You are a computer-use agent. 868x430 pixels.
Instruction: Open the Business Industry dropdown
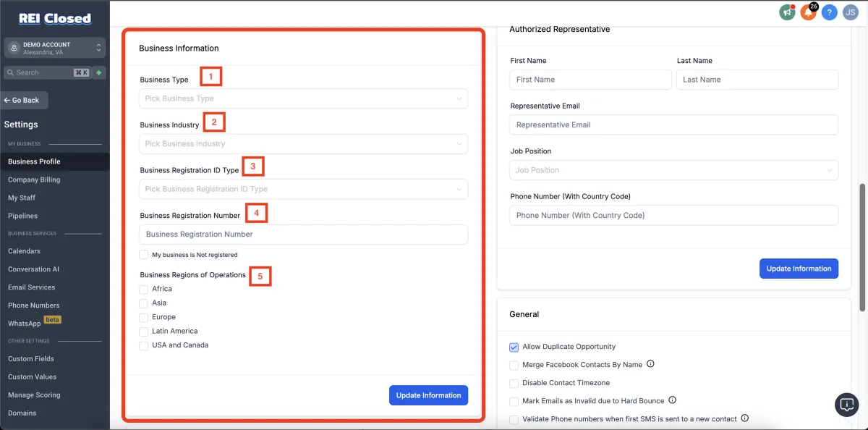(x=303, y=143)
